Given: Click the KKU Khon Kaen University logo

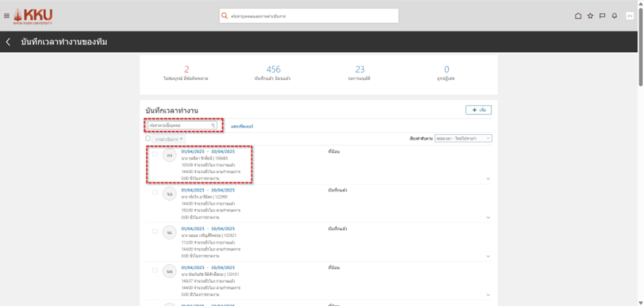Looking at the screenshot, I should click(32, 16).
